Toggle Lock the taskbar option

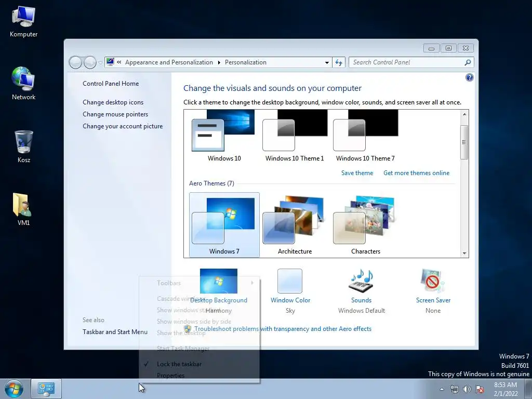[199, 364]
